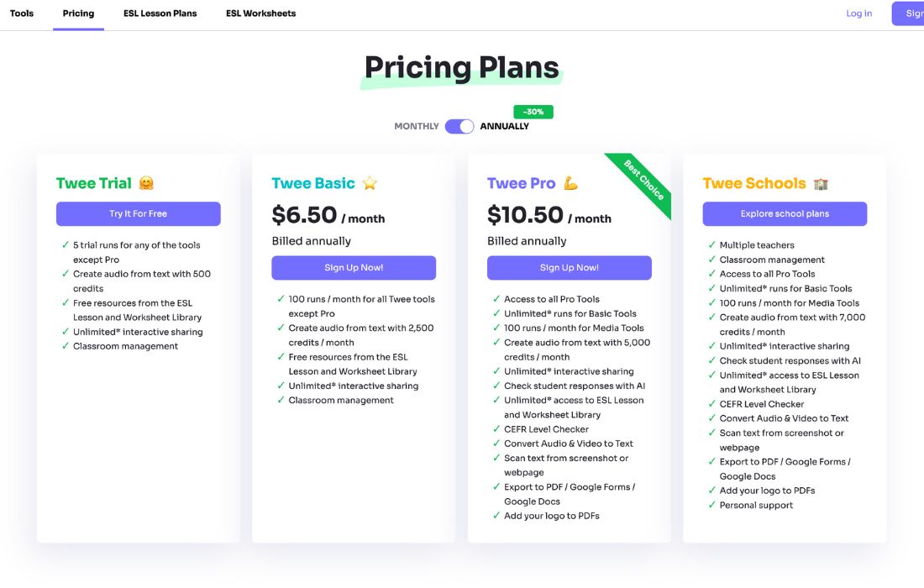This screenshot has width=924, height=588.
Task: Open the Tools menu
Action: coord(22,13)
